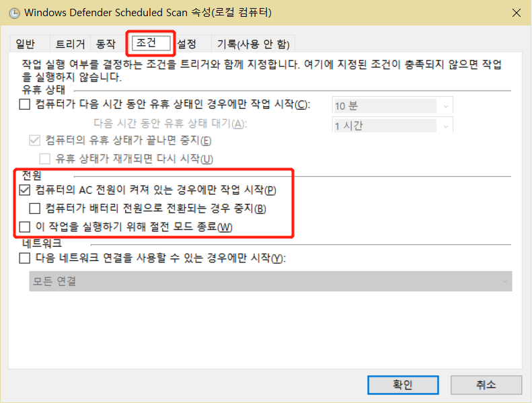Check 이 작업을 실행하기 위해 절전 모드 종료

click(x=25, y=227)
